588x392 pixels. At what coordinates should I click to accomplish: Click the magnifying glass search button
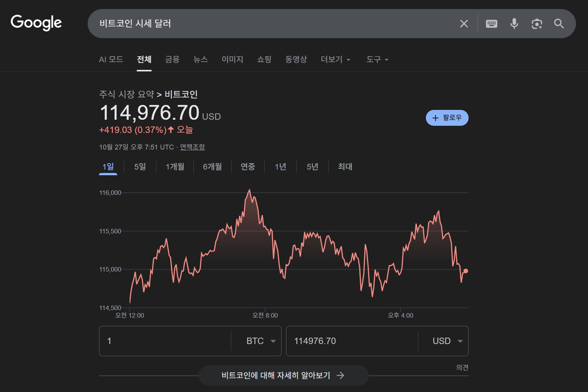pyautogui.click(x=559, y=24)
